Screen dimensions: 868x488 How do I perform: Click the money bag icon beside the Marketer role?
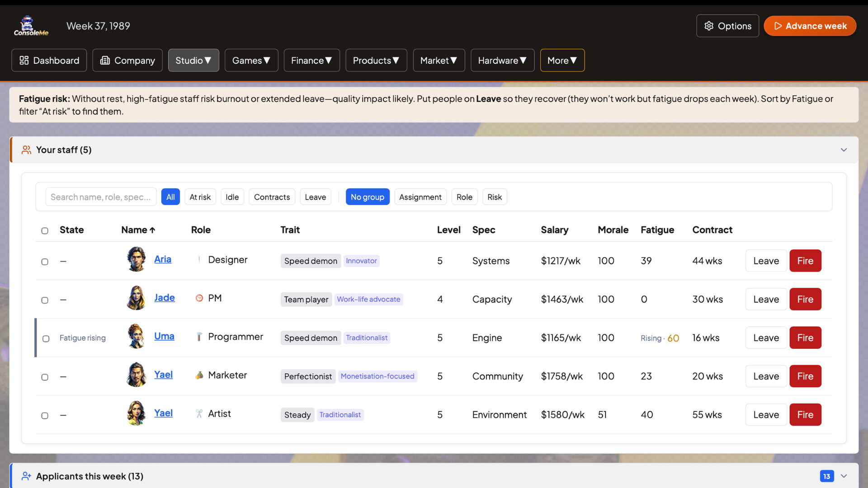click(199, 375)
